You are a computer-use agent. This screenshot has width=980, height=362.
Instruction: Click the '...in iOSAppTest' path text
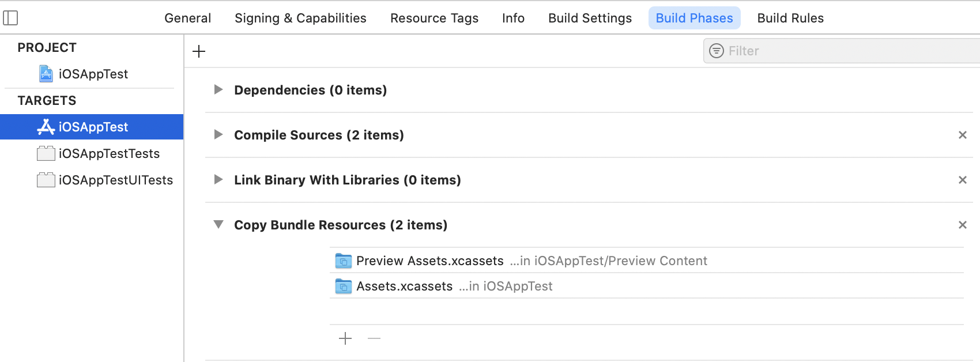click(506, 286)
